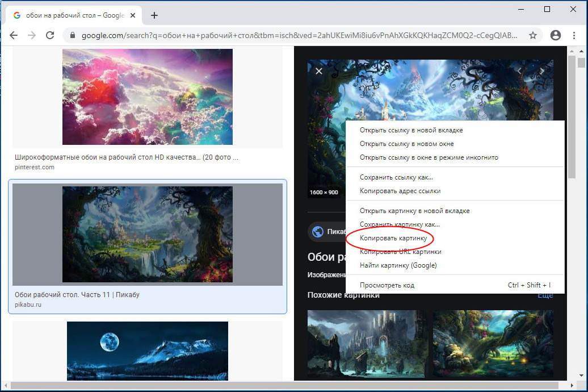Select Копировать URL картинки
The image size is (588, 392).
(400, 252)
